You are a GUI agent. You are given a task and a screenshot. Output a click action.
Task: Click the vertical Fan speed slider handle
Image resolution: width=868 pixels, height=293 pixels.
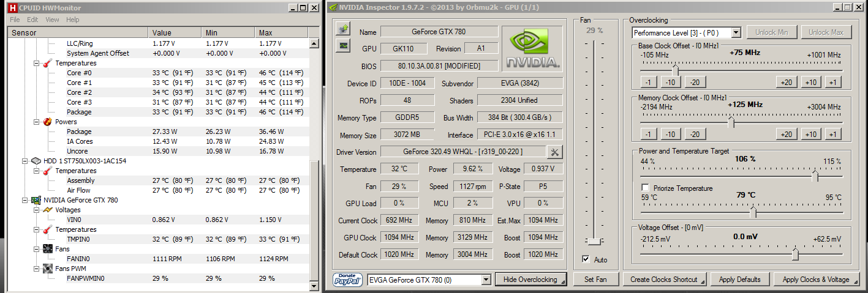click(594, 241)
